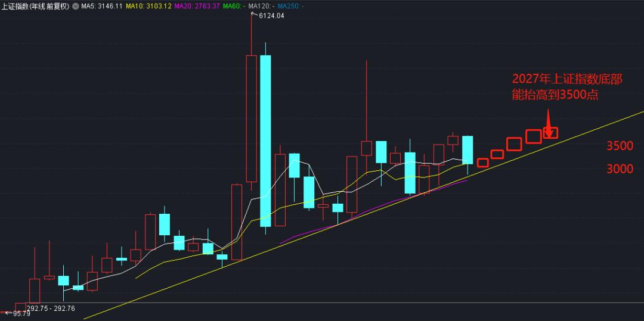Select the MA20: 2763.37 indicator label
This screenshot has height=321, width=644.
pos(197,6)
